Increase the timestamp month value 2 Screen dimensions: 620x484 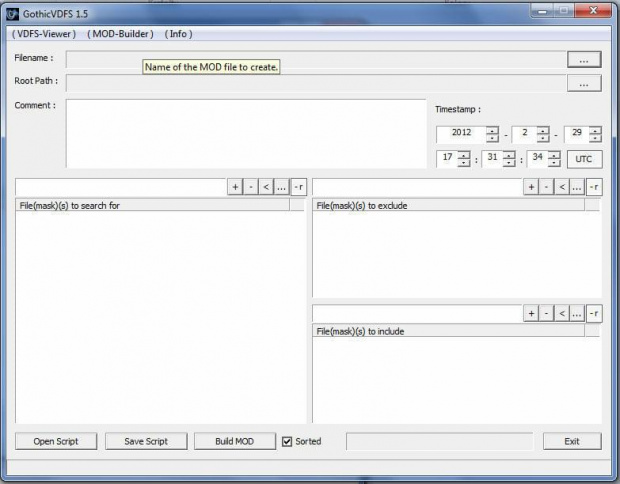click(x=543, y=130)
